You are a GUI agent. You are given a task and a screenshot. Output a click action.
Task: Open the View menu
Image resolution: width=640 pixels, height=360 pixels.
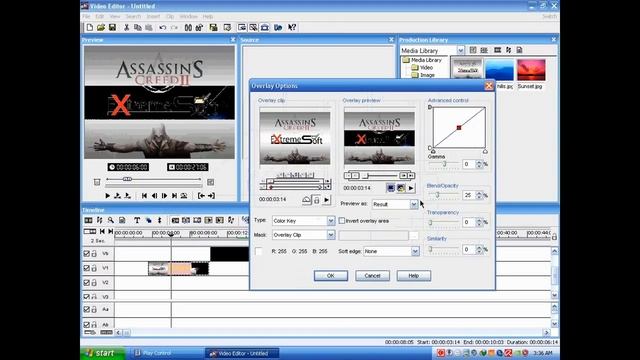pos(115,16)
